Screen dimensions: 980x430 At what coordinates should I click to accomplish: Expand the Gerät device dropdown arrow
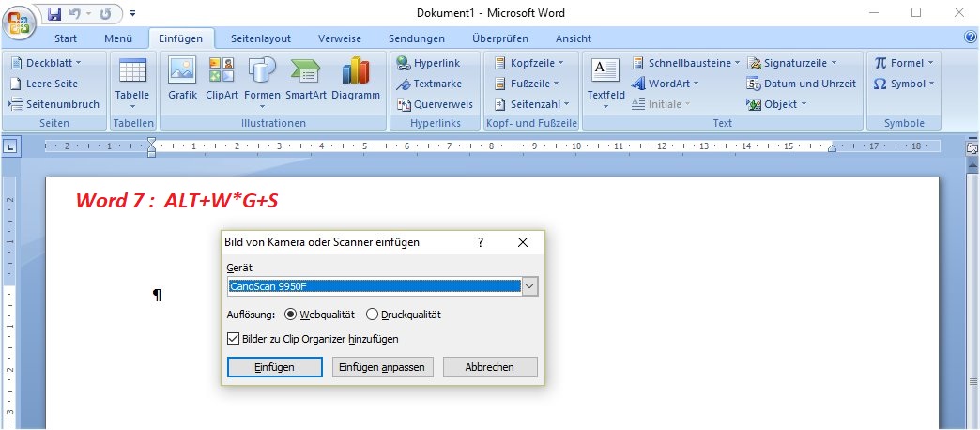tap(530, 286)
